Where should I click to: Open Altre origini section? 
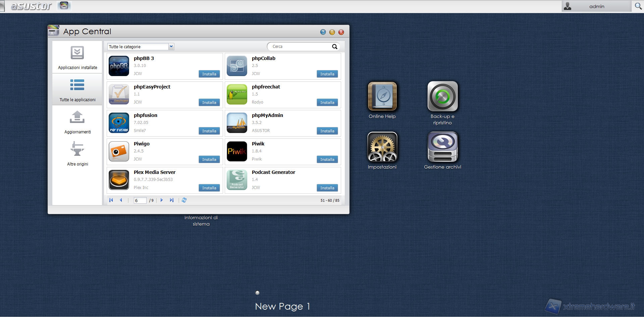coord(77,154)
